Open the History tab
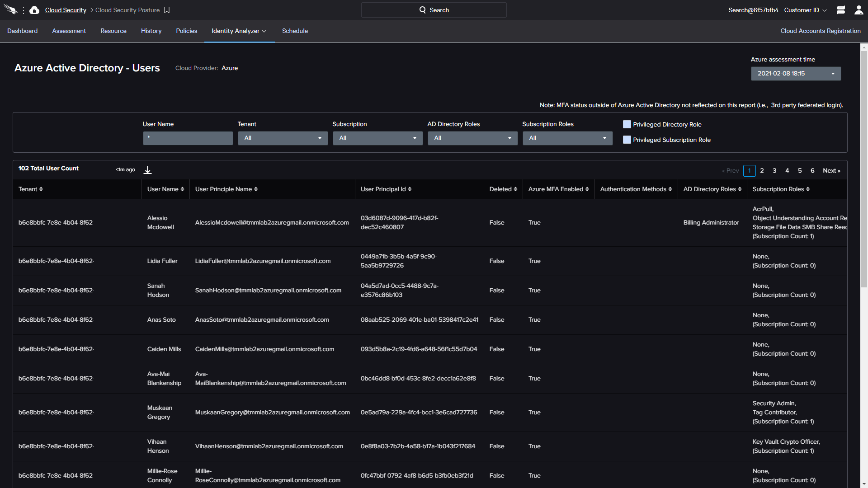 click(151, 31)
